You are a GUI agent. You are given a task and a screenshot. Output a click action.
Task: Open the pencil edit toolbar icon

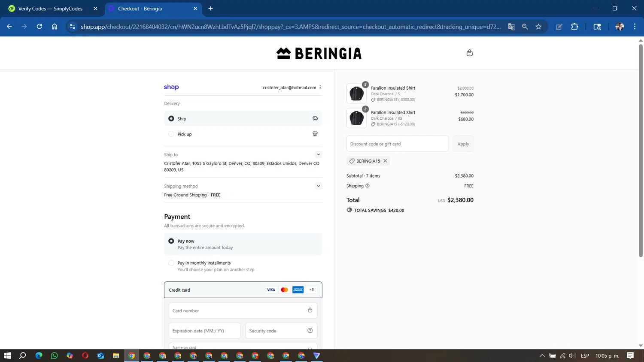point(559,27)
